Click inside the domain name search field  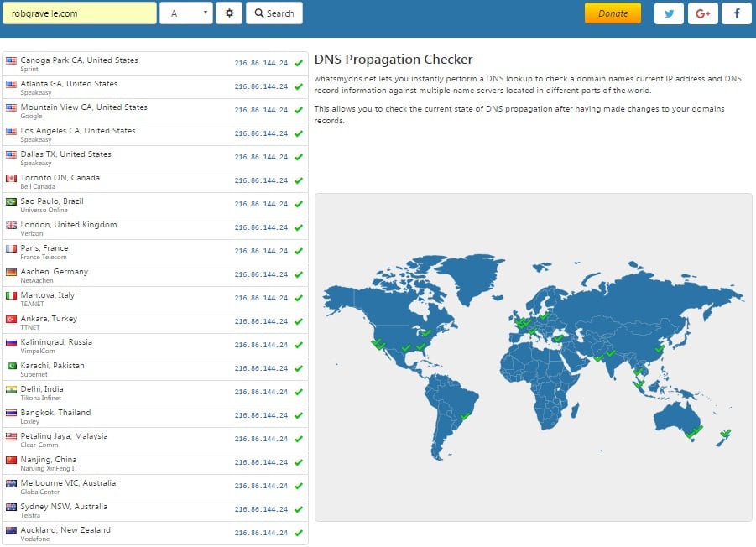80,13
